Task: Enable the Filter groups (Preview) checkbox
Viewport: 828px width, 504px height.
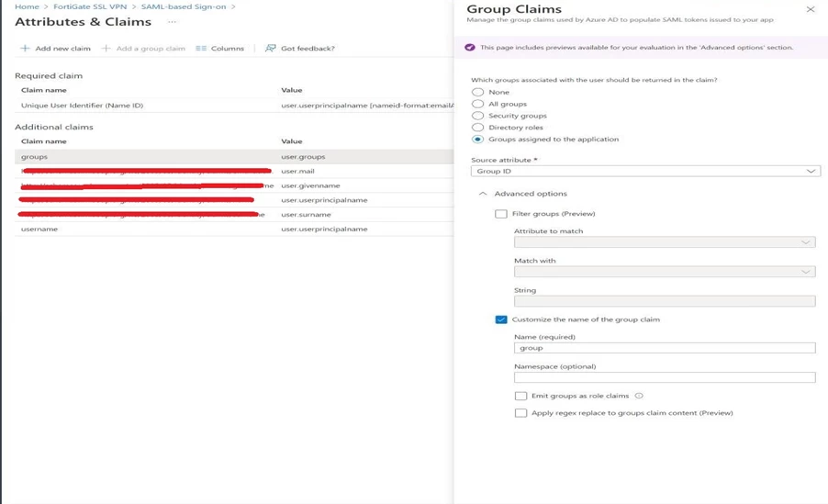Action: point(500,214)
